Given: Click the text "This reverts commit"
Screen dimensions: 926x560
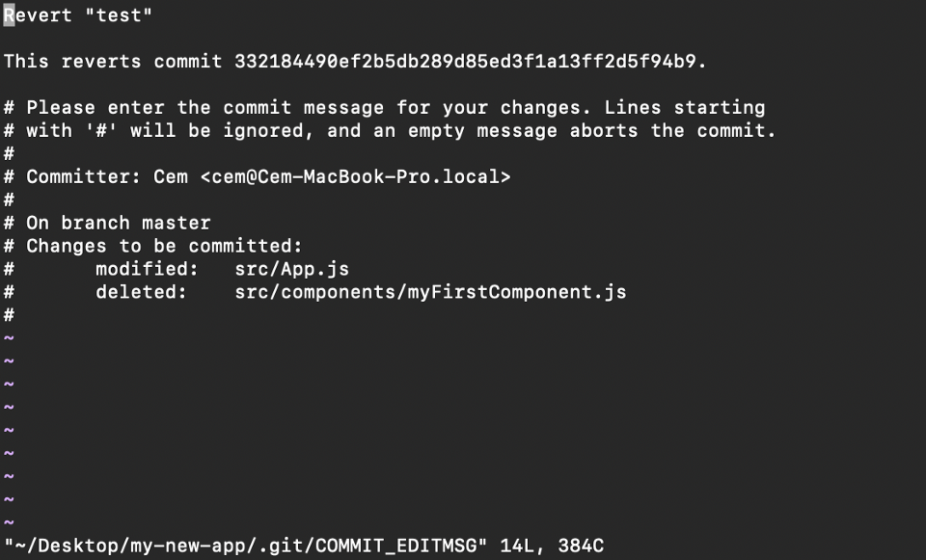Looking at the screenshot, I should tap(114, 62).
